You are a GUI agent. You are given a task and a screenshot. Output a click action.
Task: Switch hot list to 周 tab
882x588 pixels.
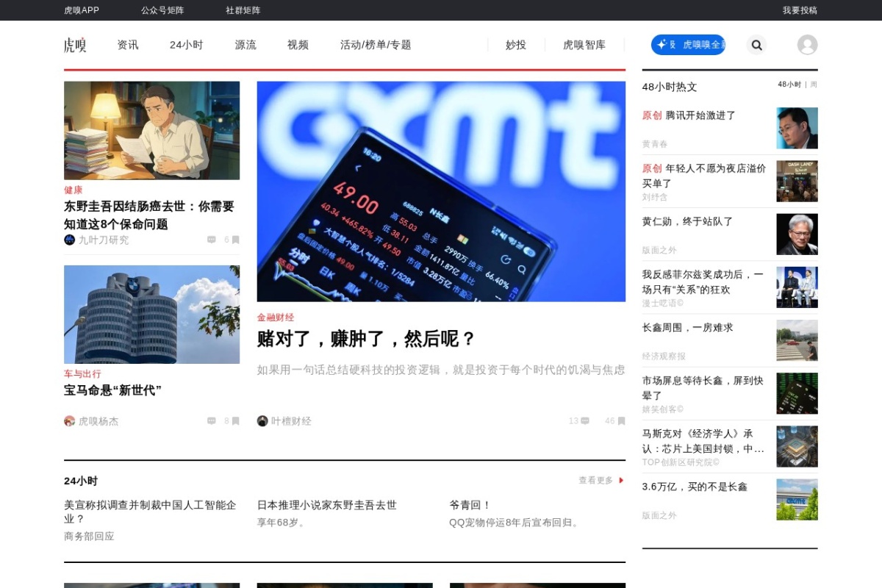coord(814,85)
